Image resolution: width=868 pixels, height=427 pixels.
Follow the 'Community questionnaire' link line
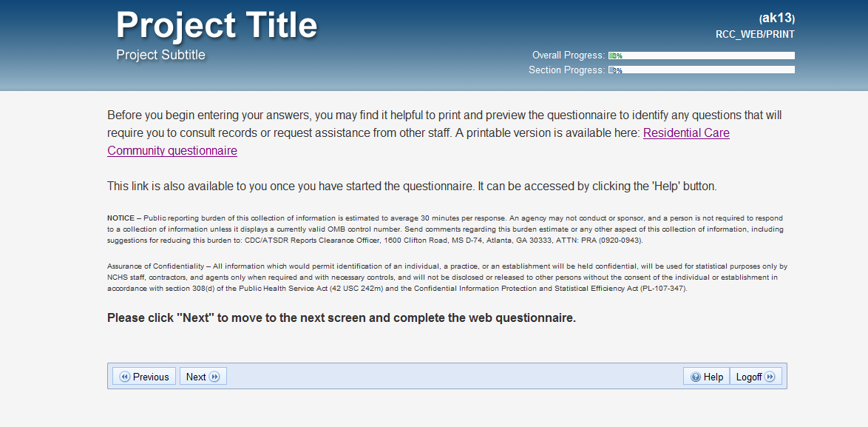(172, 151)
